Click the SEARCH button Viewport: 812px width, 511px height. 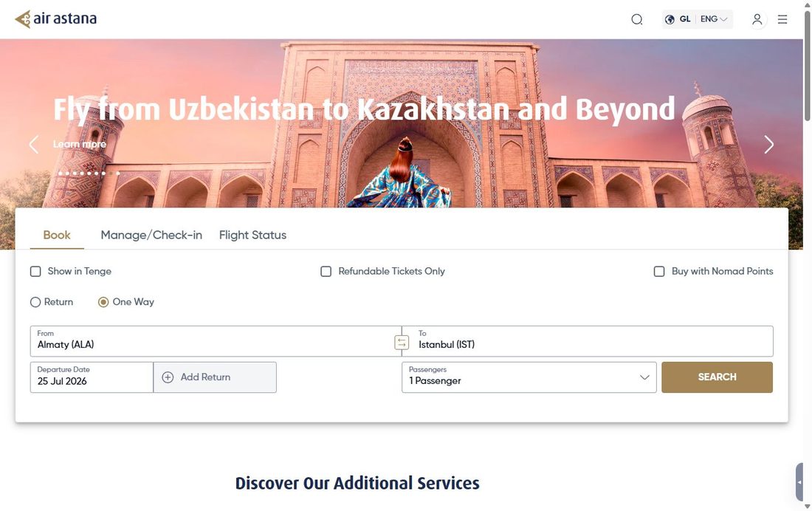tap(717, 377)
